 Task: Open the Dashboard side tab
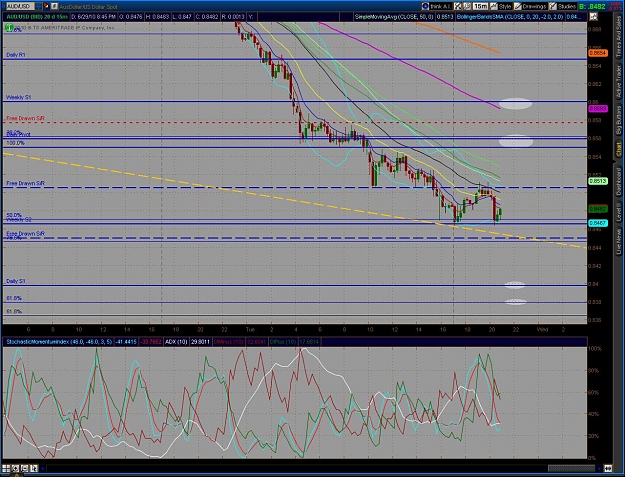pos(619,181)
